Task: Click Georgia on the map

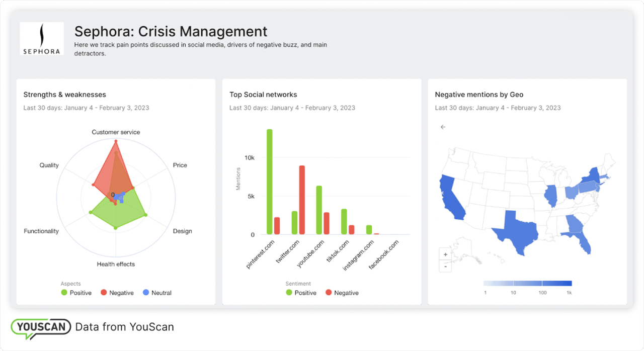Action: [x=574, y=224]
